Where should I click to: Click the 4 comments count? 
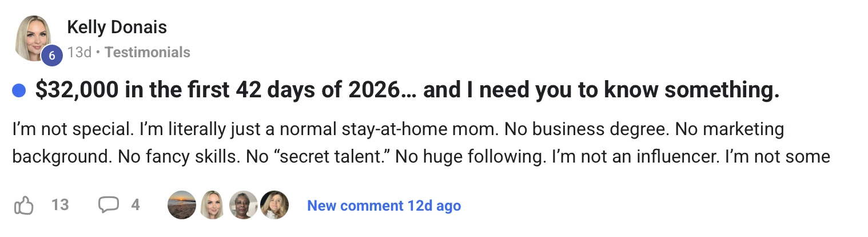(136, 205)
